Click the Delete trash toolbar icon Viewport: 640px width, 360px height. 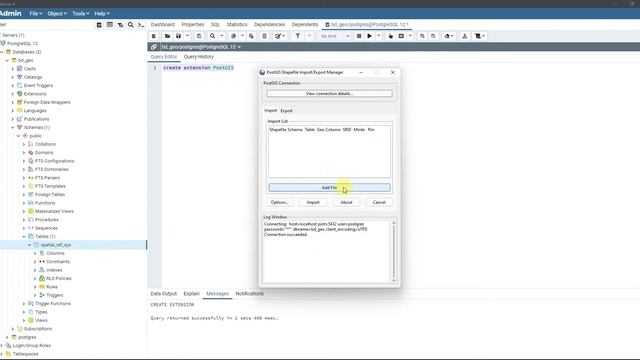(x=264, y=36)
